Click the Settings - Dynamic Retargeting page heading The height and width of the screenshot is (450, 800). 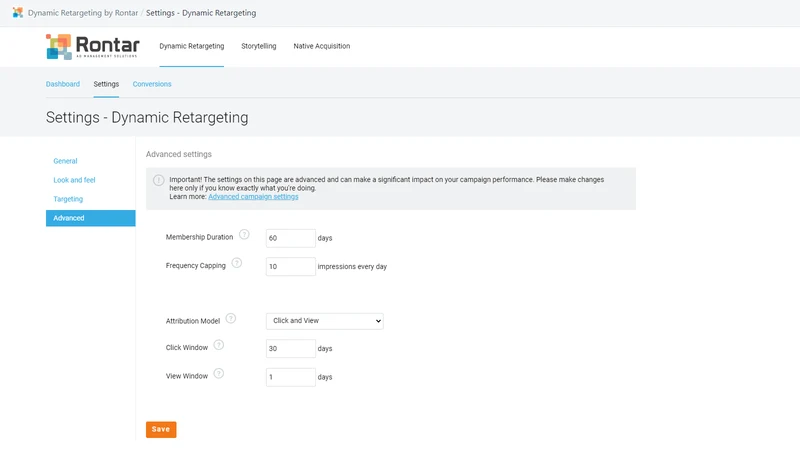tap(147, 117)
